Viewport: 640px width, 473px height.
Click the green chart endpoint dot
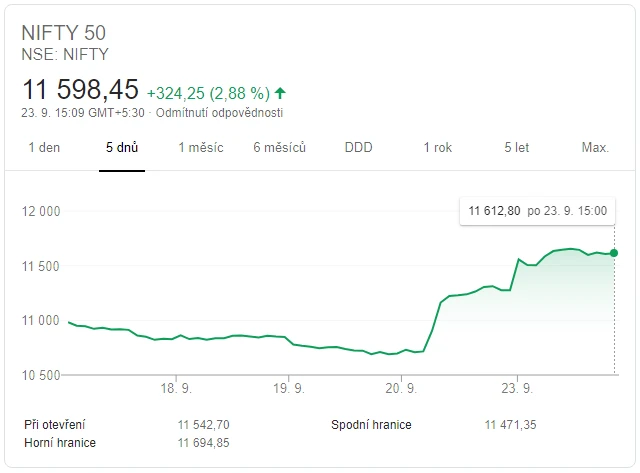click(614, 253)
